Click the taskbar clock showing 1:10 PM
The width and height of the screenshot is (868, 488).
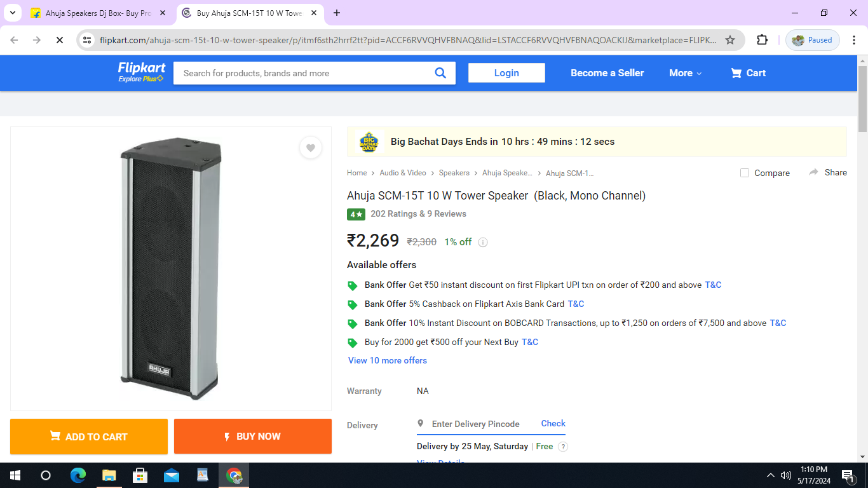[814, 475]
